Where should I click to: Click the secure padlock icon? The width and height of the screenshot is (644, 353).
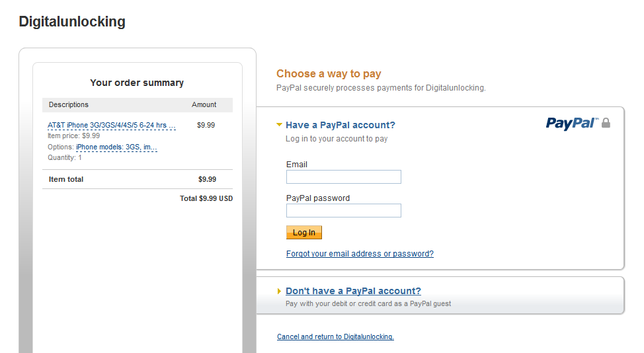click(606, 123)
